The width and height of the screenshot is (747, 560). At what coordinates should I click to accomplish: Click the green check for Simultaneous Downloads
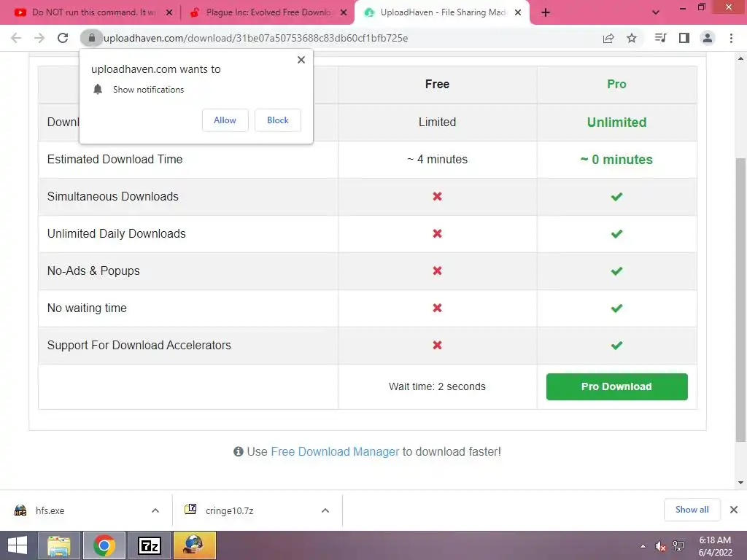(x=616, y=196)
